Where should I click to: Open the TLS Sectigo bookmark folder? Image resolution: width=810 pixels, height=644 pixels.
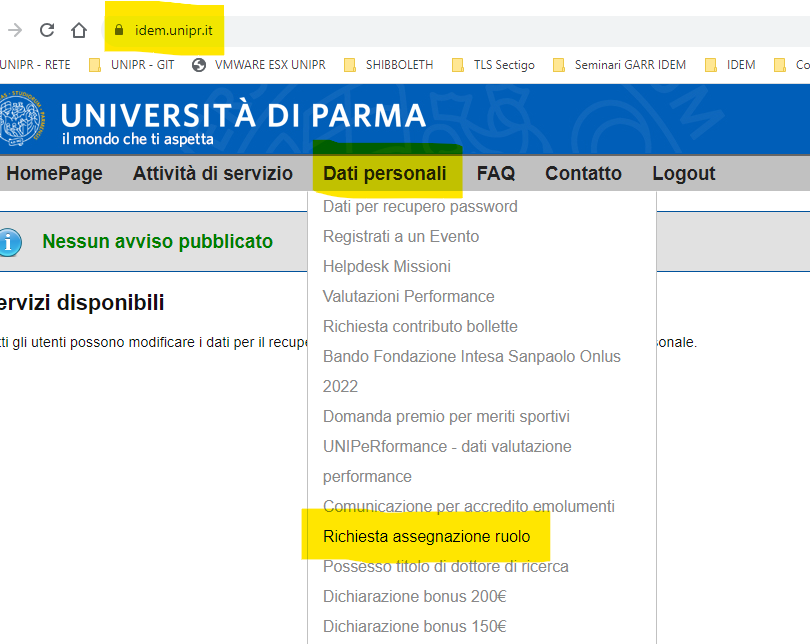[493, 65]
